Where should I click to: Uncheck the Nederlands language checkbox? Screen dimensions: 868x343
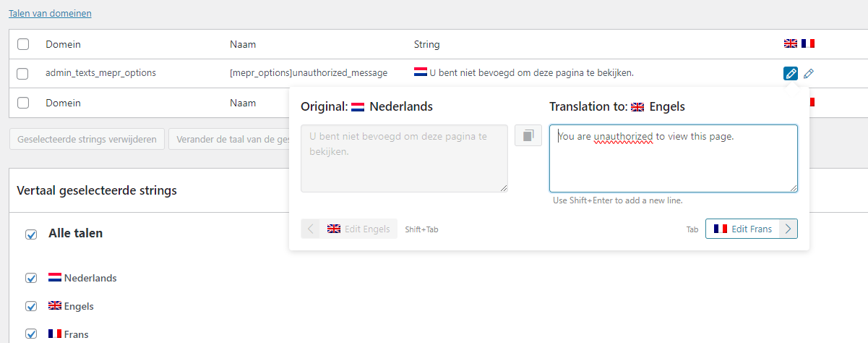point(31,278)
